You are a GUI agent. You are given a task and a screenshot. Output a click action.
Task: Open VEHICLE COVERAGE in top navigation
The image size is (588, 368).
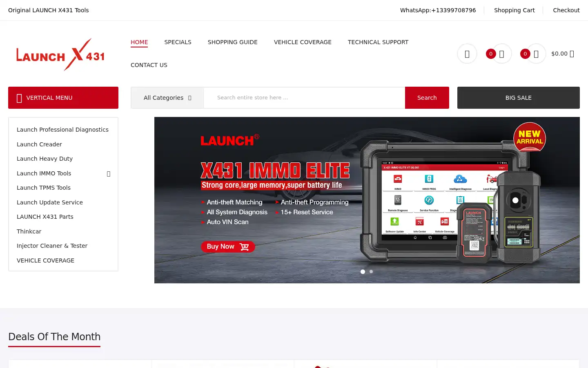tap(303, 42)
